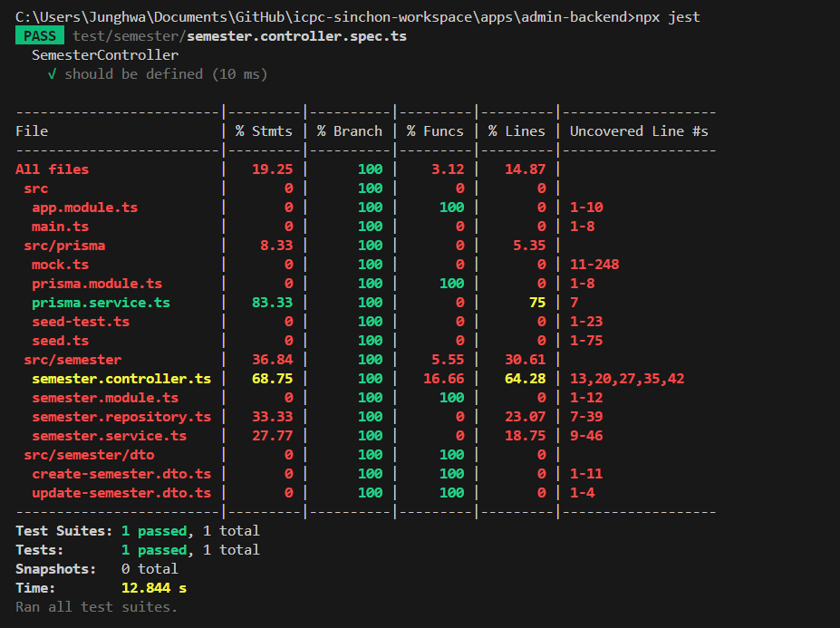Viewport: 840px width, 628px height.
Task: Click the 36.84 statements value for src/semester
Action: [x=272, y=360]
